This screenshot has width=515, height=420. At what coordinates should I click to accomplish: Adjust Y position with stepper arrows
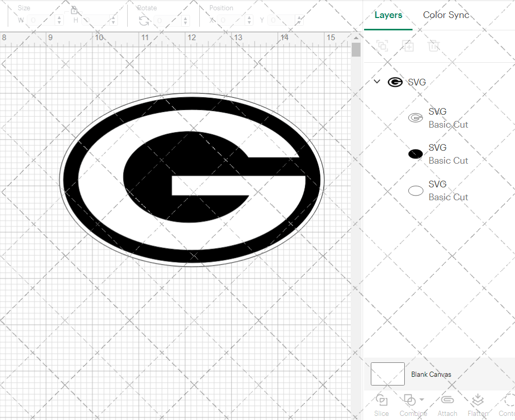click(299, 21)
